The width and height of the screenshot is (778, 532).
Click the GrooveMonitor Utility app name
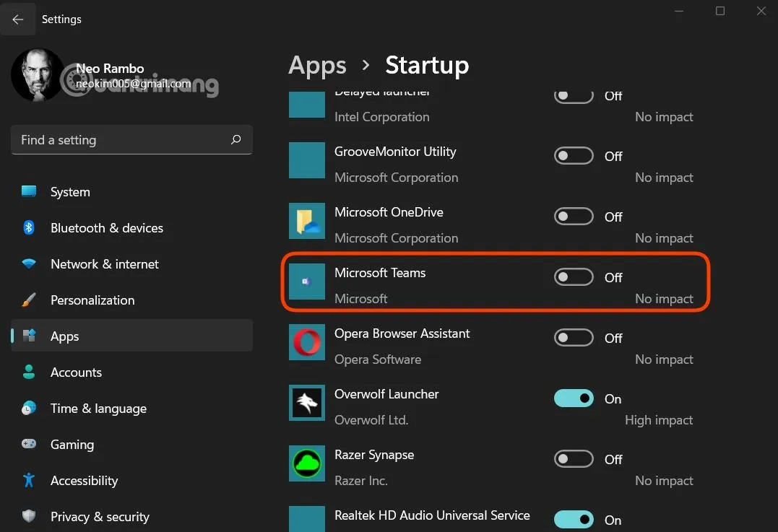(x=395, y=152)
